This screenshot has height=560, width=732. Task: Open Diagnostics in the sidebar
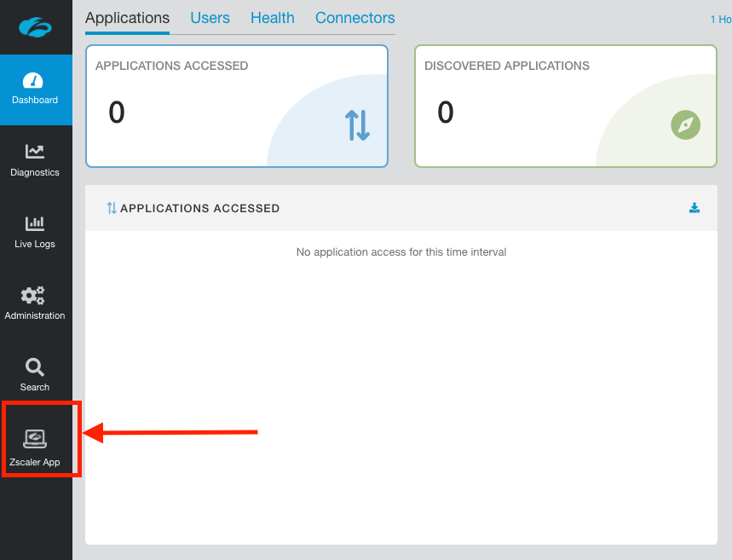[x=35, y=160]
